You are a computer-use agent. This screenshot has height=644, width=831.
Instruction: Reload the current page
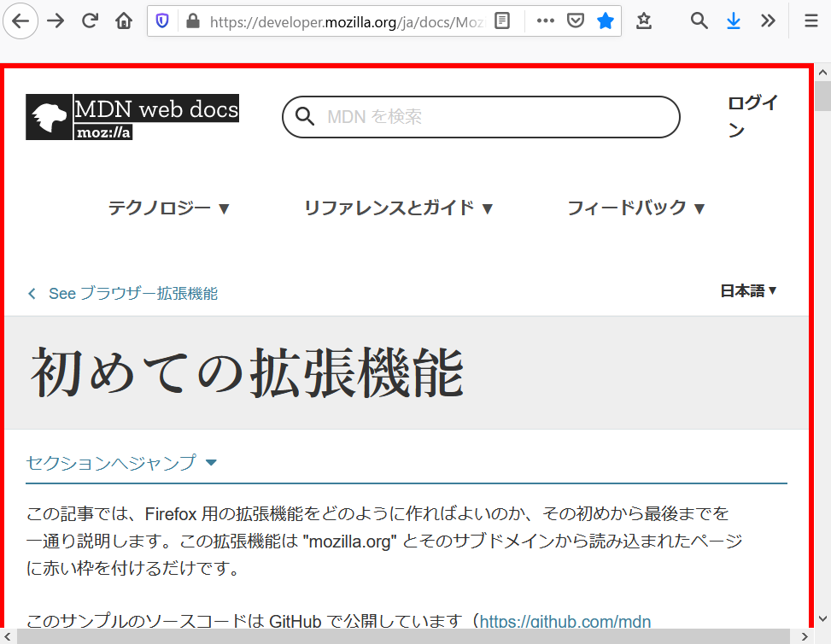point(90,21)
